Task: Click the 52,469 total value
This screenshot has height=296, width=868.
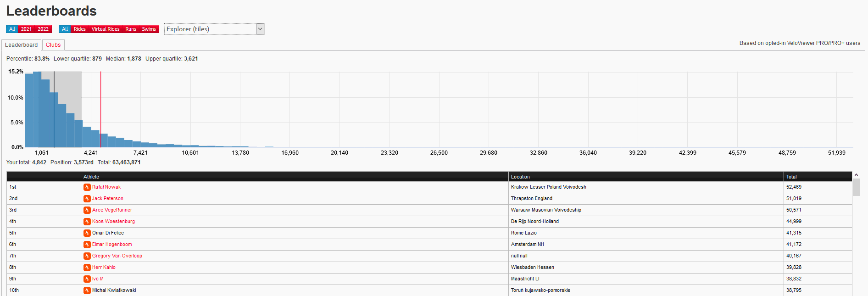Action: click(794, 187)
